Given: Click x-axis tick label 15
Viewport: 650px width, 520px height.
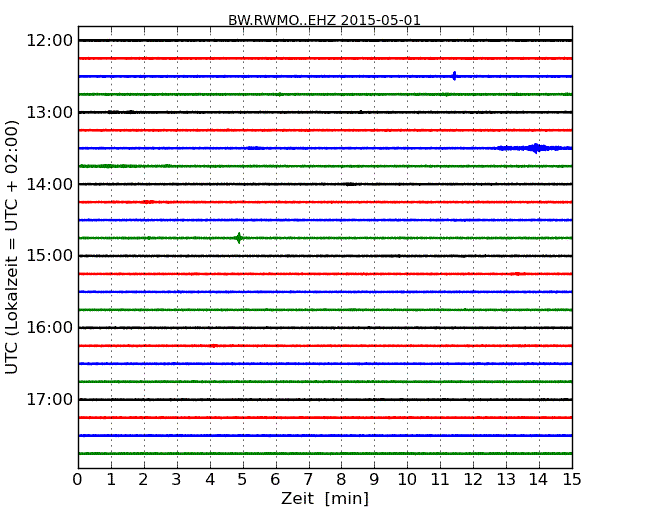Looking at the screenshot, I should 572,480.
